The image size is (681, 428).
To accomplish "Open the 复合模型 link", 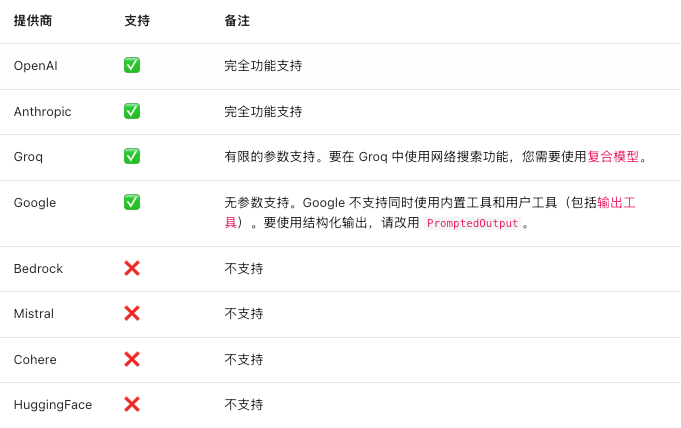I will click(x=613, y=157).
